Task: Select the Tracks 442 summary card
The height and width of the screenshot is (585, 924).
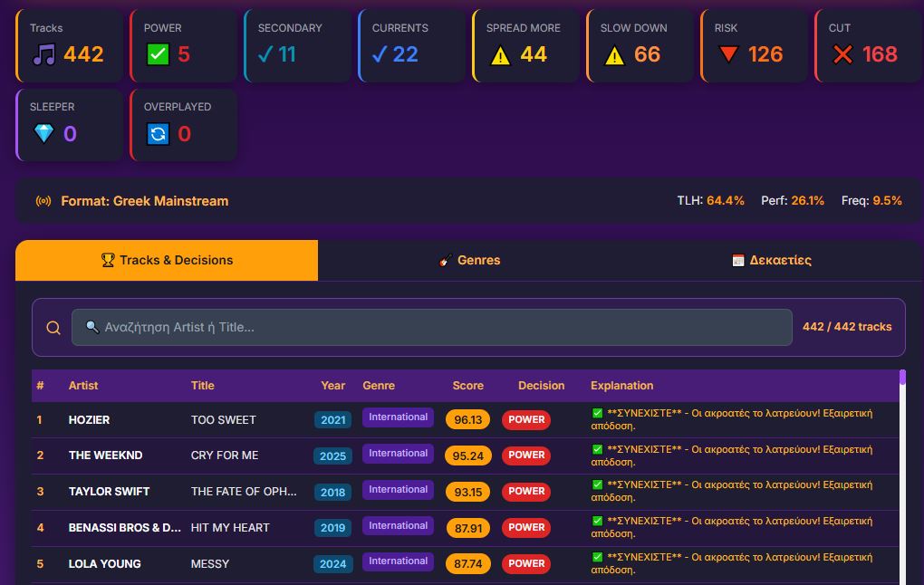Action: click(70, 45)
